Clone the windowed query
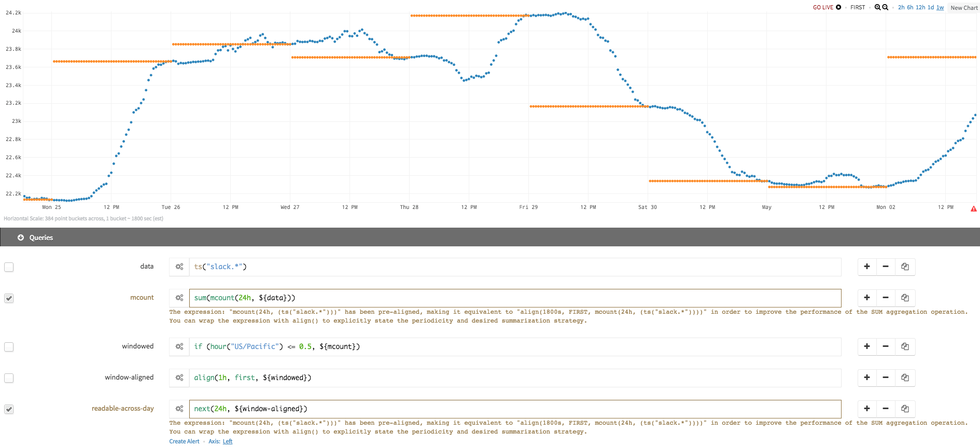Image resolution: width=980 pixels, height=447 pixels. coord(905,346)
